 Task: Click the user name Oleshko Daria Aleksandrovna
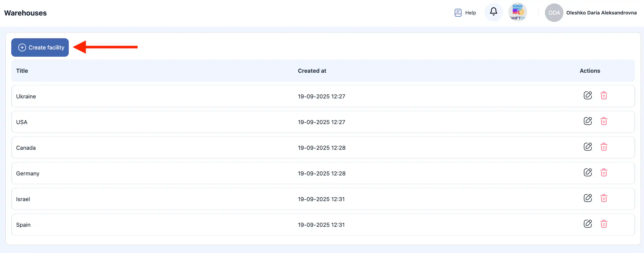pyautogui.click(x=601, y=13)
